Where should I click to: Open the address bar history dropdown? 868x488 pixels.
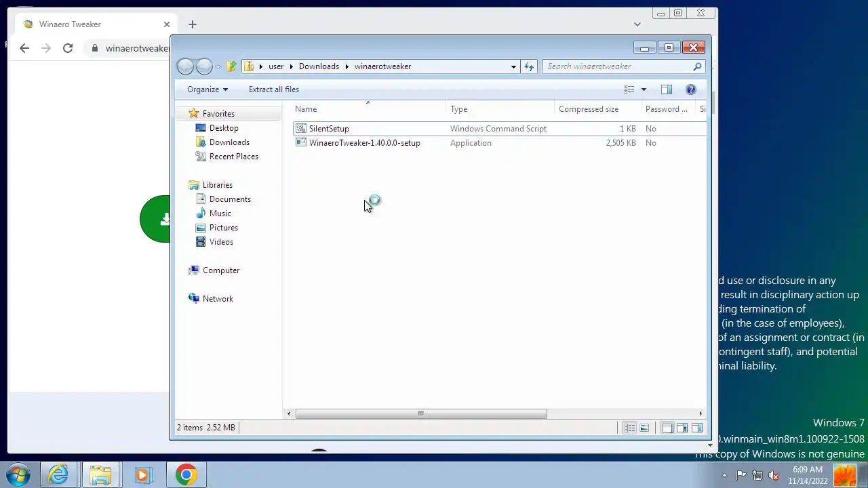point(513,66)
